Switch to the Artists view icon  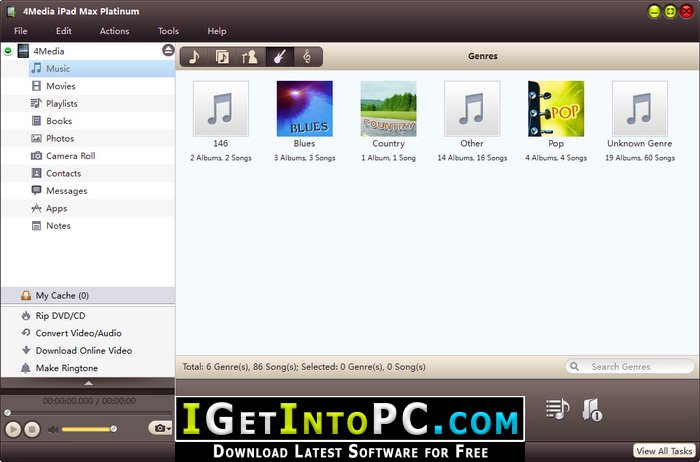250,57
